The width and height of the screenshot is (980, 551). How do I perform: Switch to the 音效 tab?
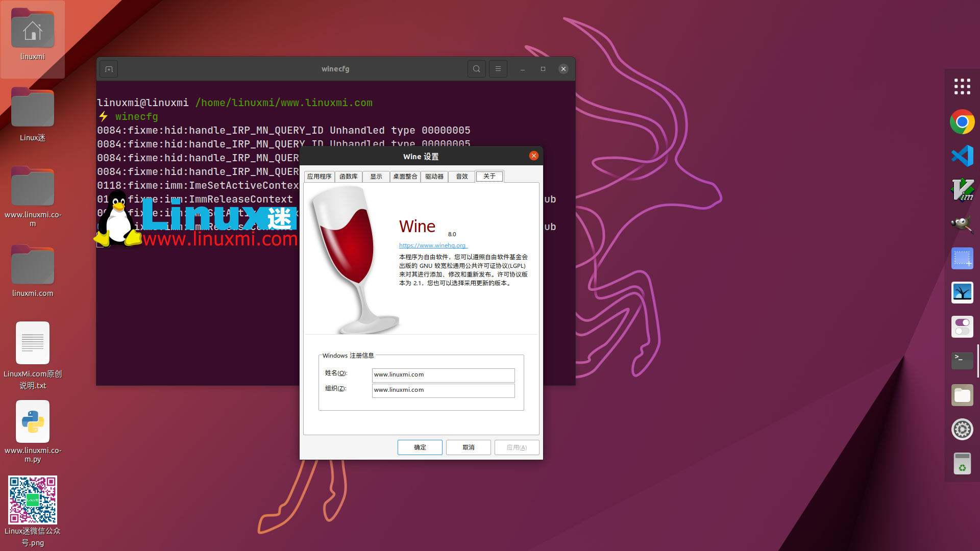tap(462, 177)
